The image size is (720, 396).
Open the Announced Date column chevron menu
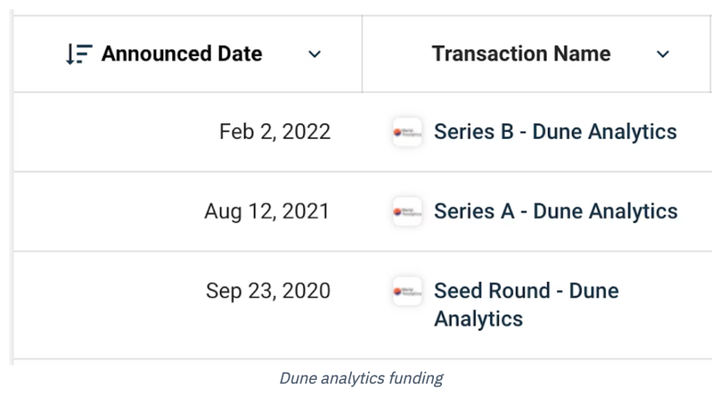point(315,54)
